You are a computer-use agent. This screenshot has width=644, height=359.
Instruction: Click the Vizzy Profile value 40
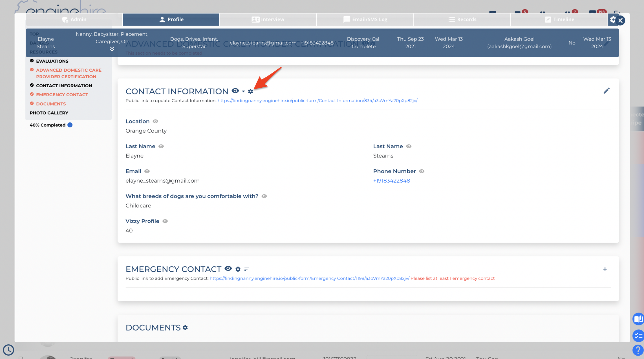click(x=129, y=231)
